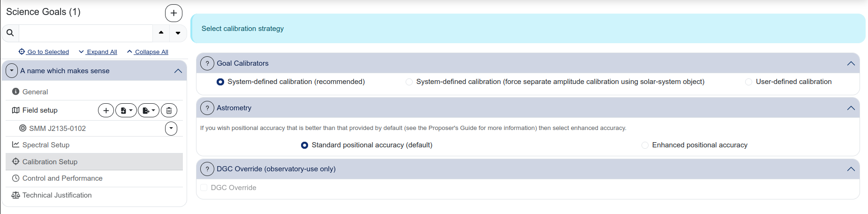Add a source in Field setup
The height and width of the screenshot is (214, 868).
106,110
